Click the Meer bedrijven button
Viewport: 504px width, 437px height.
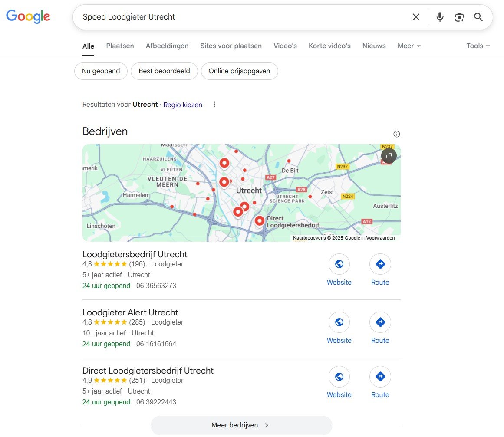click(241, 425)
